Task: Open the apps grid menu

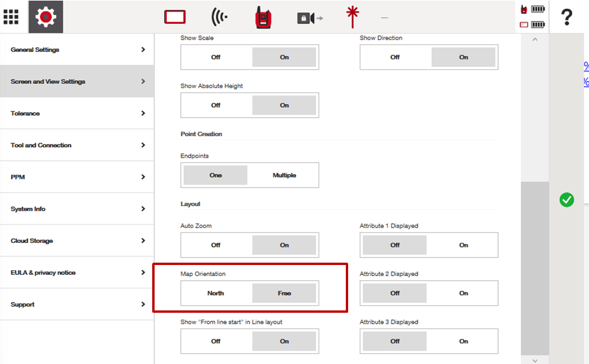Action: coord(11,16)
